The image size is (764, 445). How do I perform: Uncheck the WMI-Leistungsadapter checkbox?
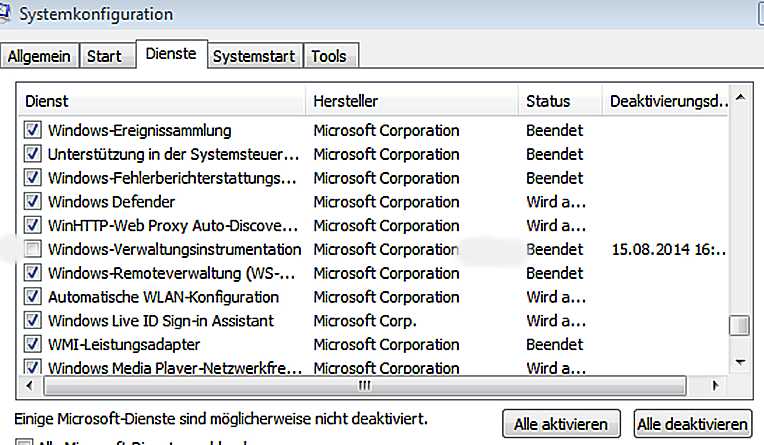click(x=32, y=345)
